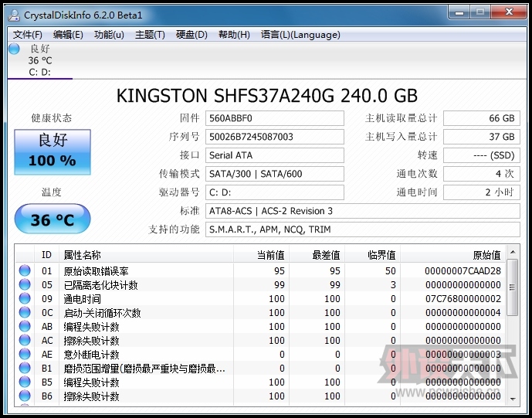Click the SMART list scrollbar up arrow
This screenshot has height=418, width=532.
513,252
